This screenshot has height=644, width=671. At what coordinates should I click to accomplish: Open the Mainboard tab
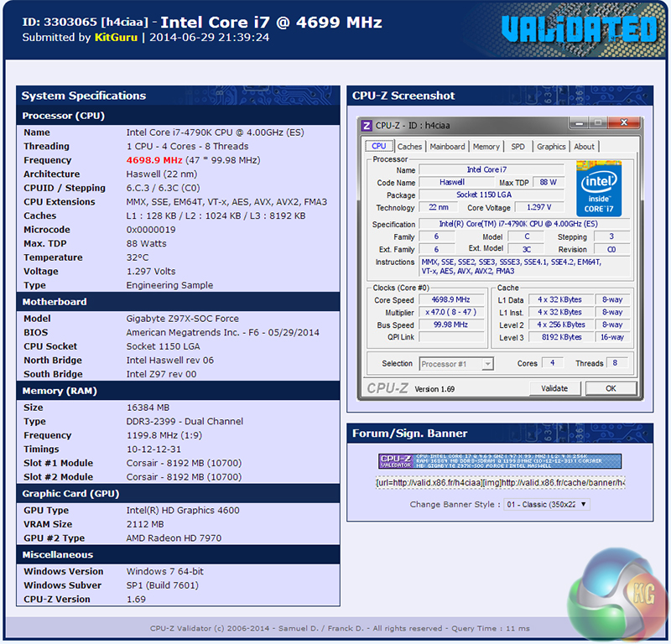(x=447, y=147)
